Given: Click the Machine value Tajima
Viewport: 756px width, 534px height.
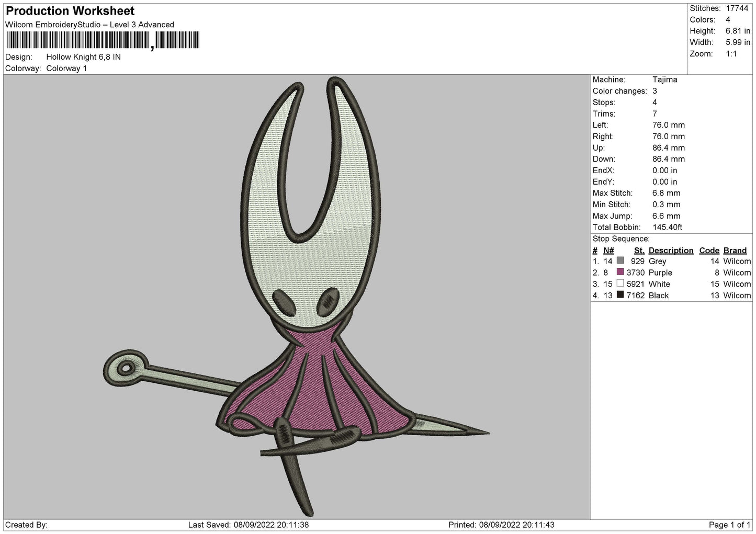Looking at the screenshot, I should coord(665,79).
